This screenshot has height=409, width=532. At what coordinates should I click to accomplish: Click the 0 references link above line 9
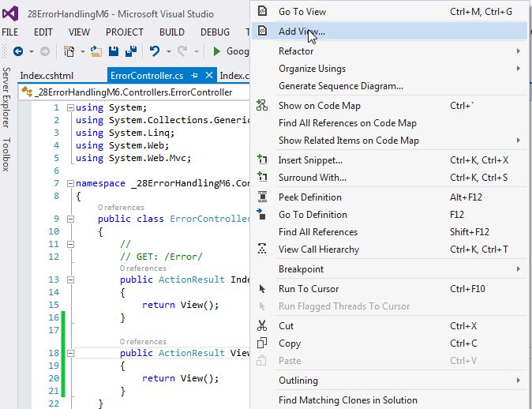pos(121,208)
